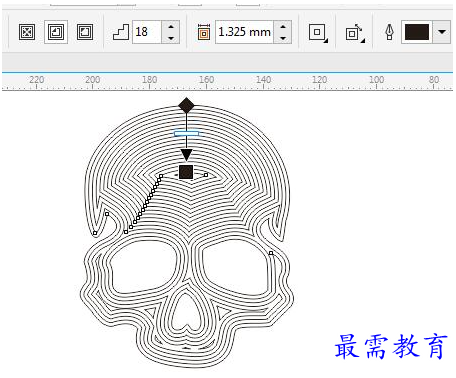Open the contour color direction flyout
456x378 pixels.
pos(355,33)
